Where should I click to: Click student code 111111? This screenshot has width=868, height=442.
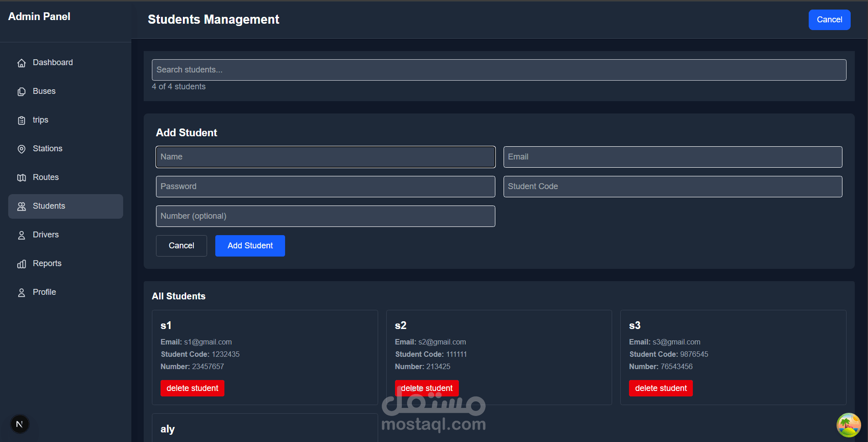pyautogui.click(x=457, y=354)
